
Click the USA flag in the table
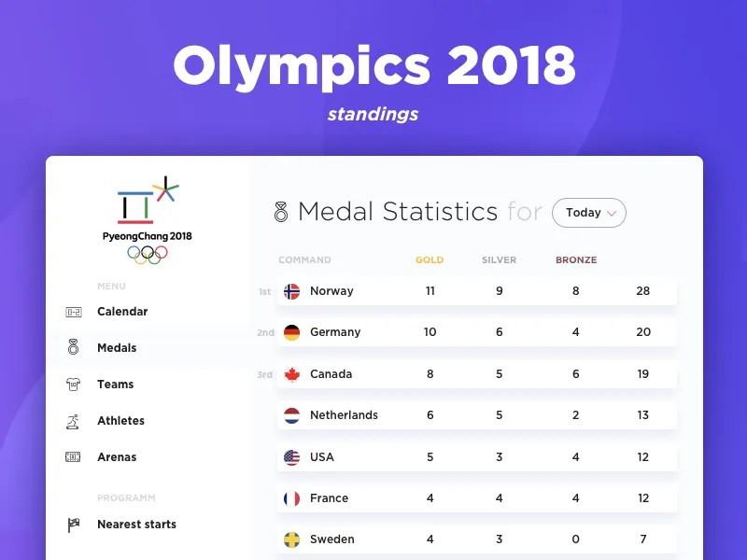(290, 456)
